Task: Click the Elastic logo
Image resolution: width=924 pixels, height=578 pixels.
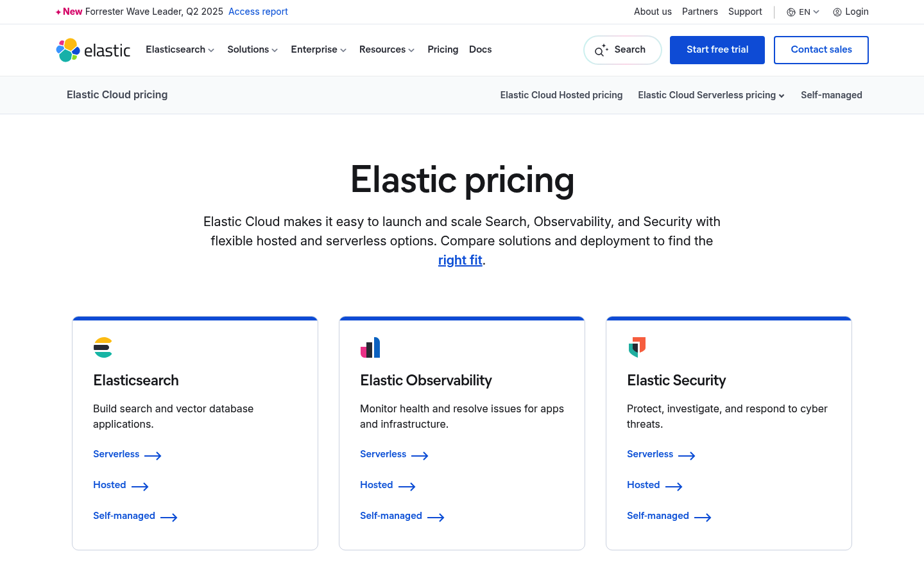Action: (x=93, y=50)
